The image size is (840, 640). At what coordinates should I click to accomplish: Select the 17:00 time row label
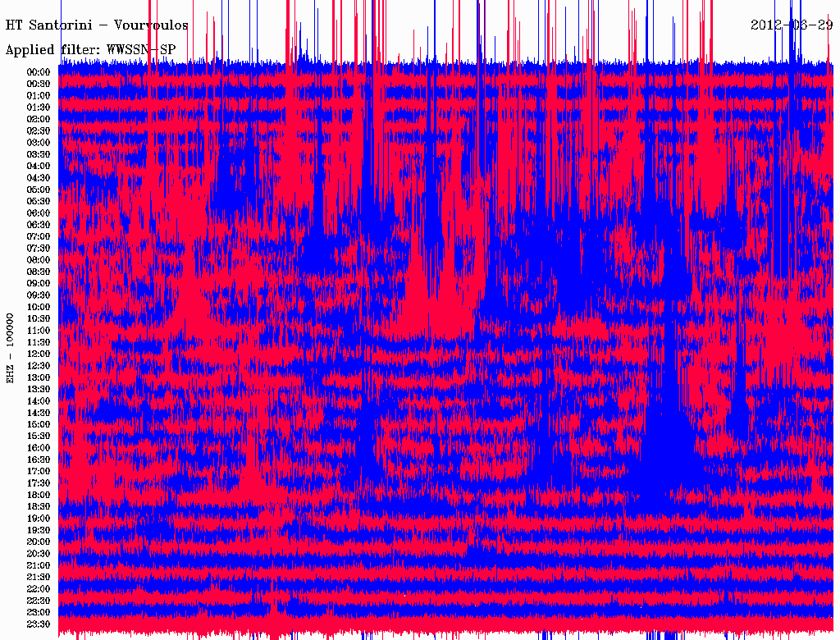click(x=39, y=471)
